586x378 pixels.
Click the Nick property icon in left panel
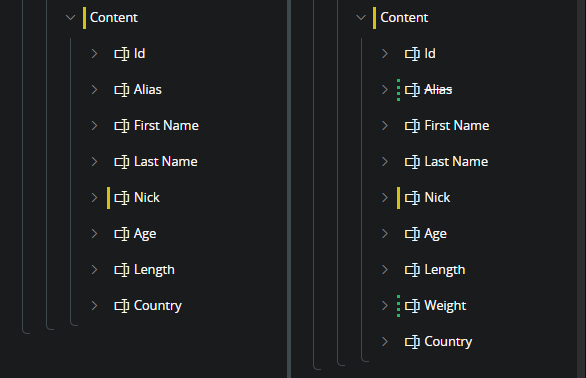tap(122, 198)
